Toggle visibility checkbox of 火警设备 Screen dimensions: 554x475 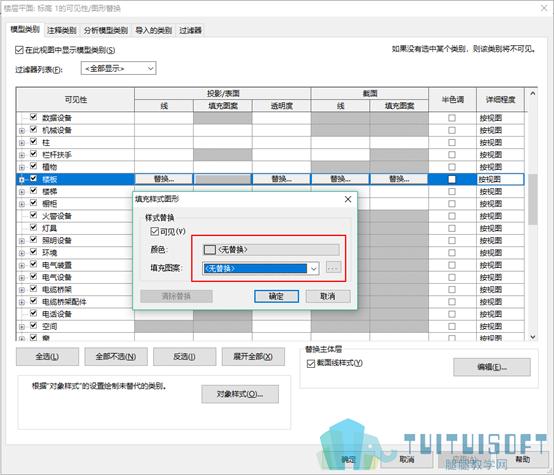click(x=34, y=215)
